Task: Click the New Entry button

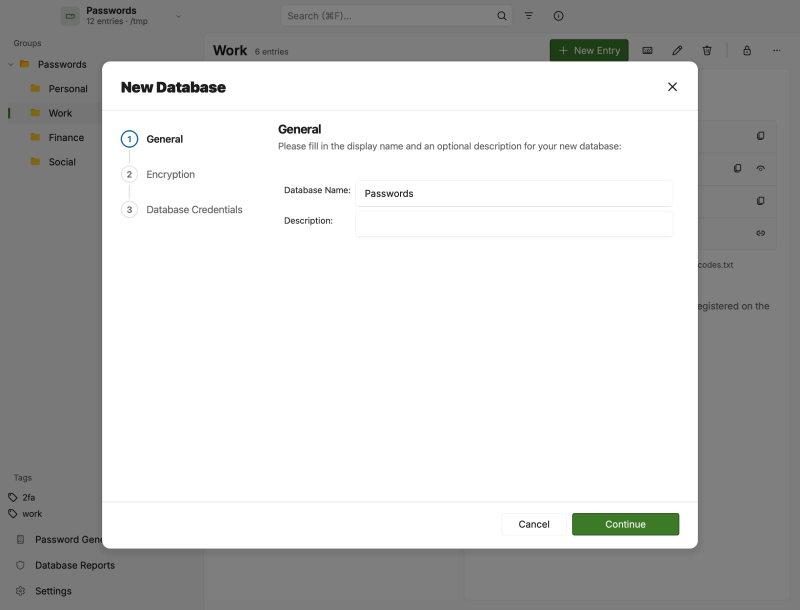Action: click(x=589, y=50)
